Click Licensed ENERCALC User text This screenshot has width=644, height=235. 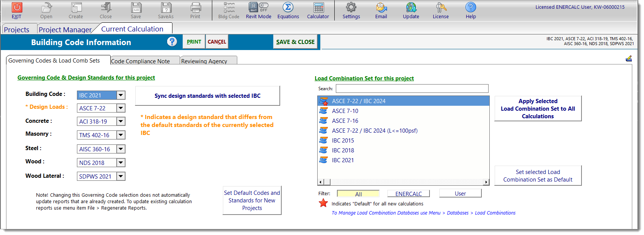pos(580,7)
